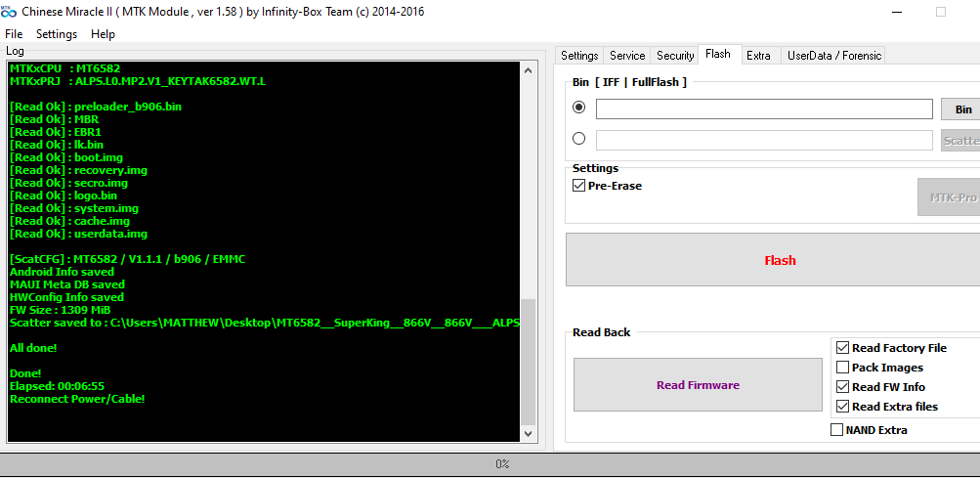Open the Settings menu
Screen dimensions: 980x478
(57, 34)
